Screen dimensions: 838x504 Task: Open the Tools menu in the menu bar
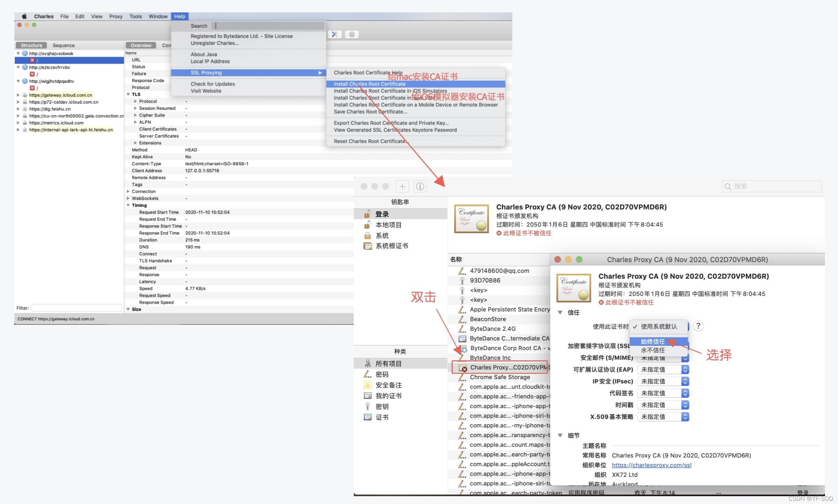[136, 16]
